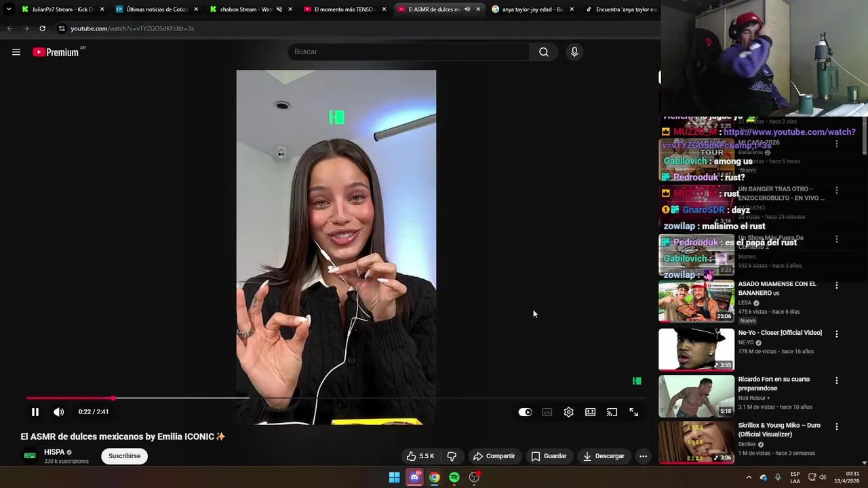Screen dimensions: 868x488
Task: Mute the video with speaker icon
Action: click(x=59, y=412)
